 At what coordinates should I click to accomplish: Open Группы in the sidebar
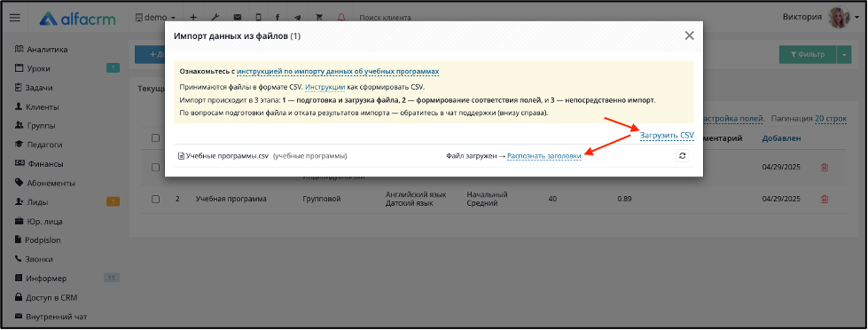point(35,126)
